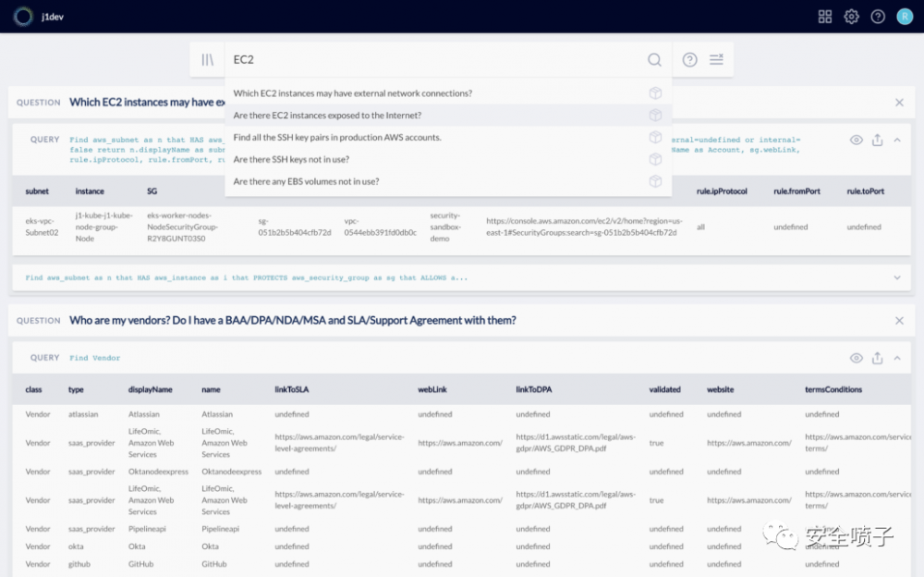
Task: Expand the second collapsed aws_subnet query
Action: 897,277
